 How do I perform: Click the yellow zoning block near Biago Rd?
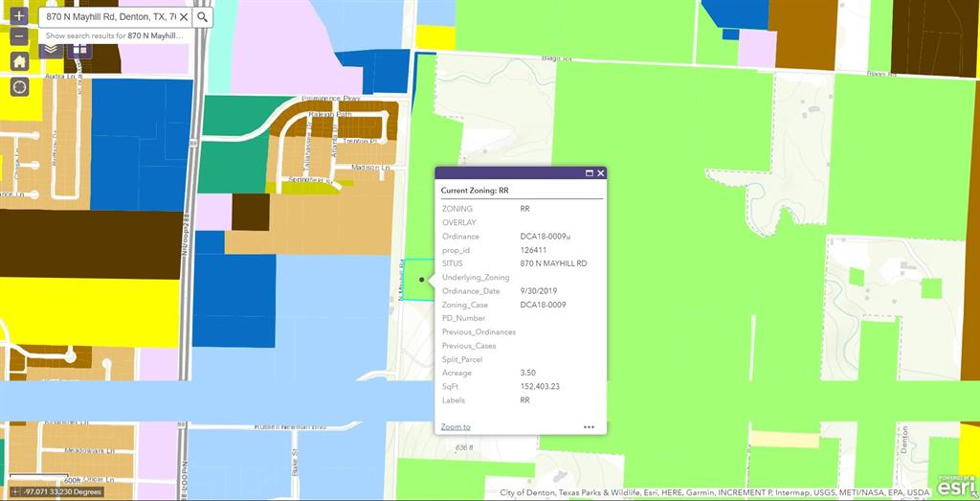click(434, 37)
